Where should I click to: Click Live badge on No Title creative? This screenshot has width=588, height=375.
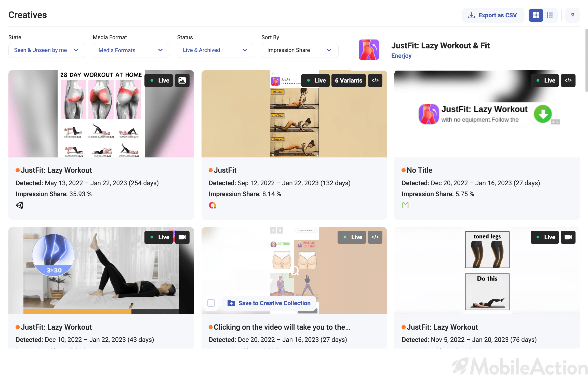point(545,81)
